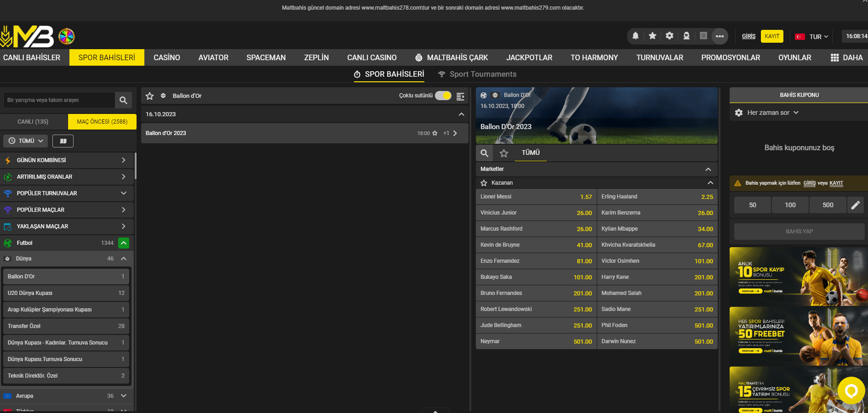868x413 pixels.
Task: Collapse the Dünya region
Action: coord(124,259)
